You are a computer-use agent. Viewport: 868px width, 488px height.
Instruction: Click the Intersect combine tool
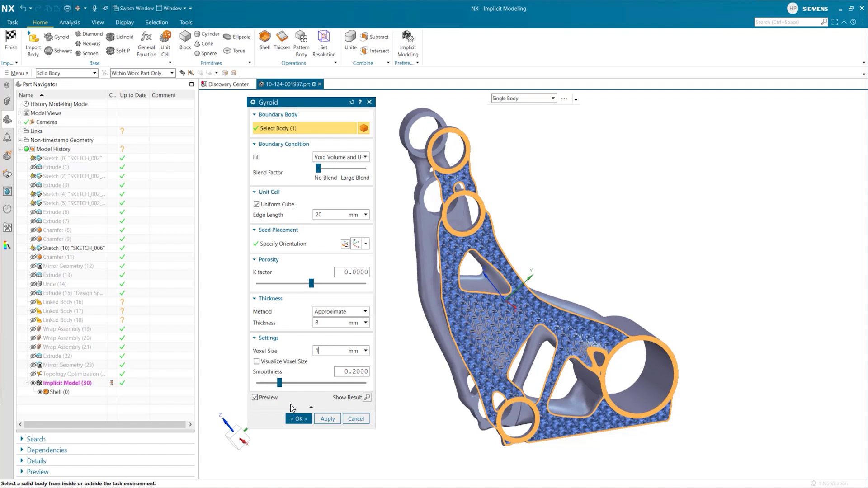click(x=375, y=51)
